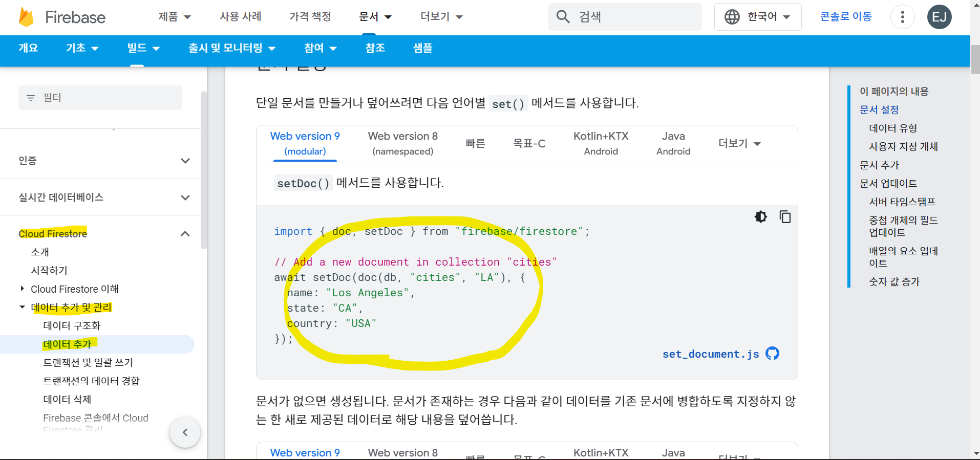Click the 검색 search field
Image resolution: width=980 pixels, height=460 pixels.
[x=625, y=17]
